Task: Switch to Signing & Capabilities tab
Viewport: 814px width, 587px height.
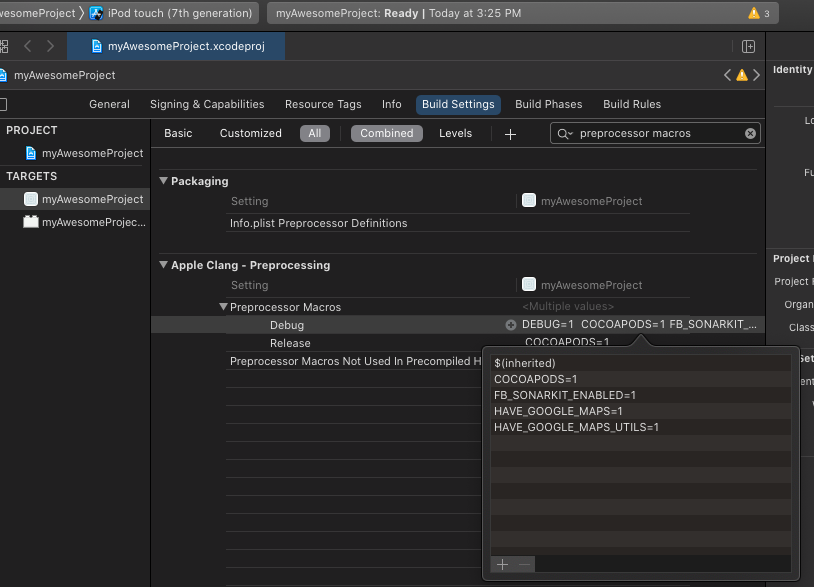Action: (207, 104)
